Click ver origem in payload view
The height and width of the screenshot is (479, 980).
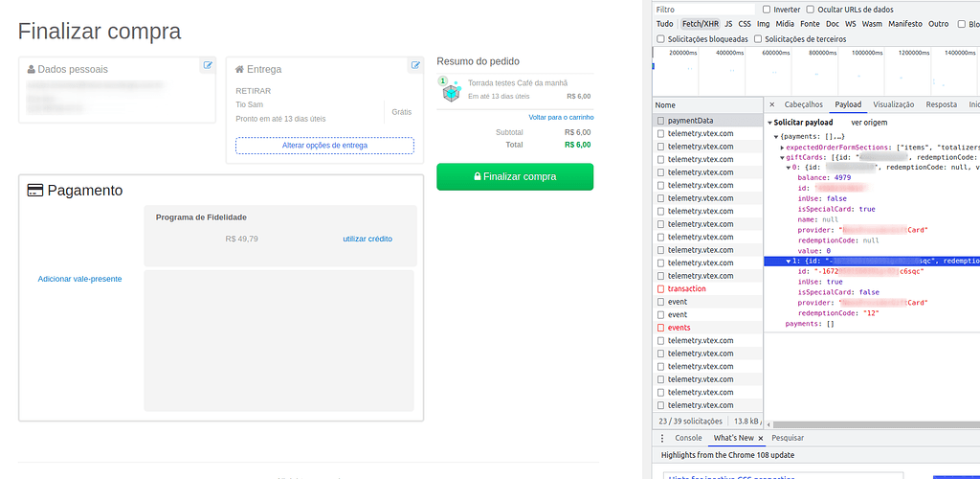[x=869, y=123]
